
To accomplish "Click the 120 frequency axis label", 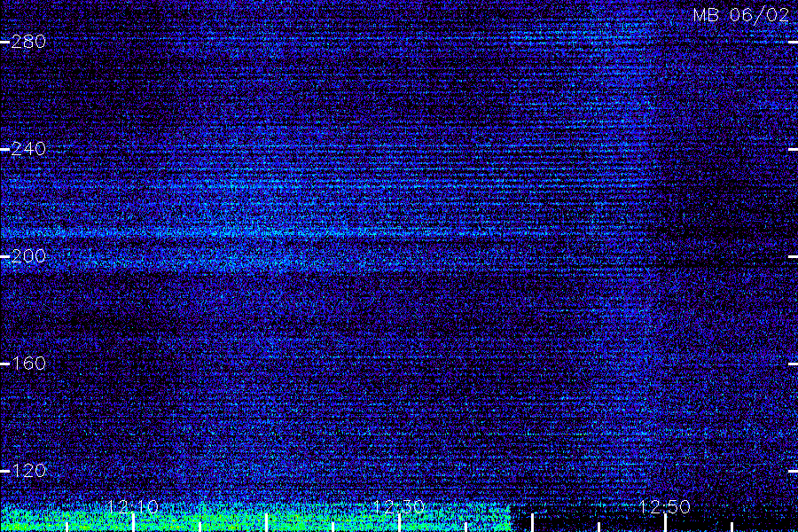I will (28, 470).
